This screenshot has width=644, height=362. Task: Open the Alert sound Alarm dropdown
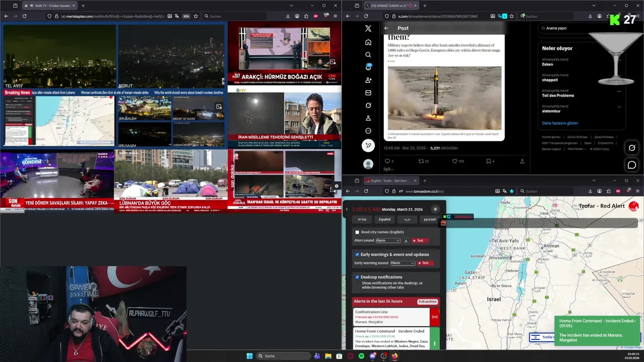coord(388,241)
